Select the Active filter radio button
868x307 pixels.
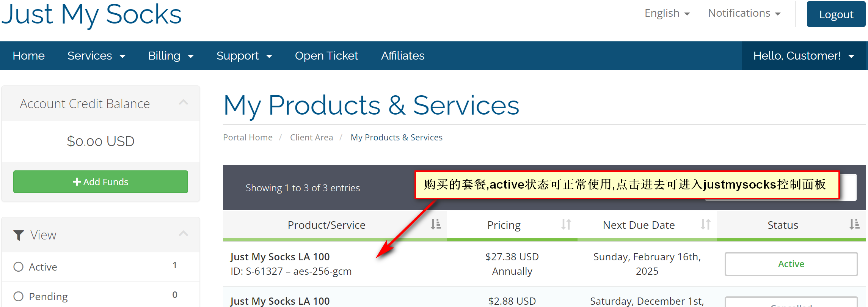[18, 267]
